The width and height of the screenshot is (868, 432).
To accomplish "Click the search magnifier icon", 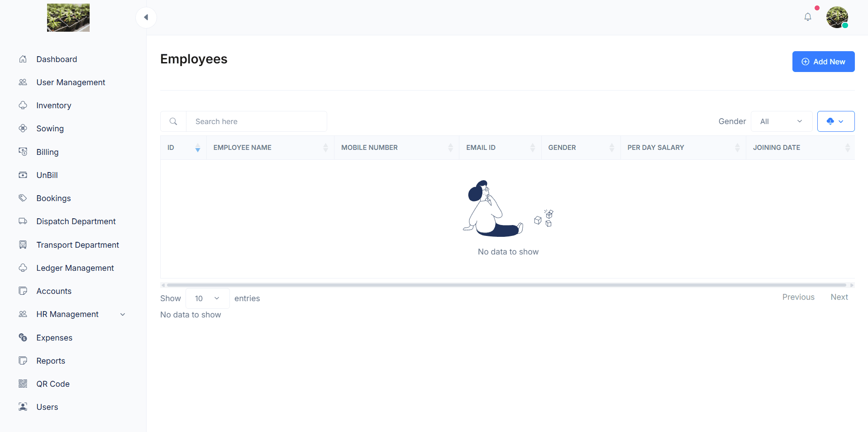I will [x=173, y=121].
